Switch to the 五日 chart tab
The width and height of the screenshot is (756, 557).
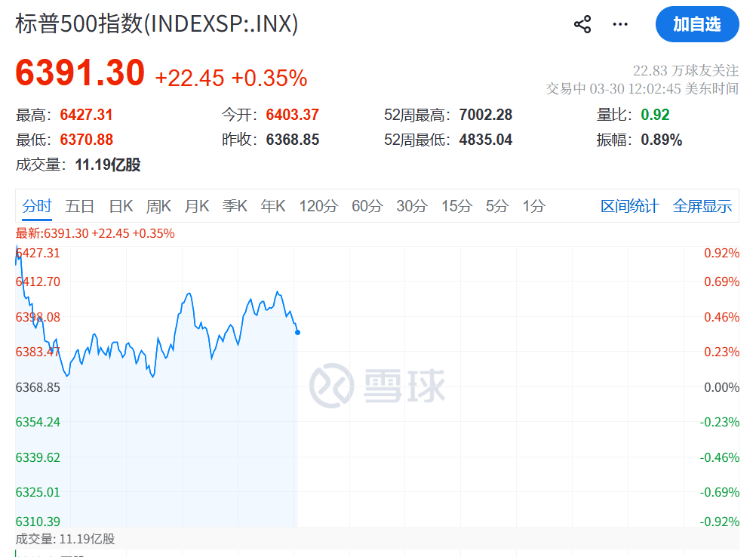tap(80, 206)
